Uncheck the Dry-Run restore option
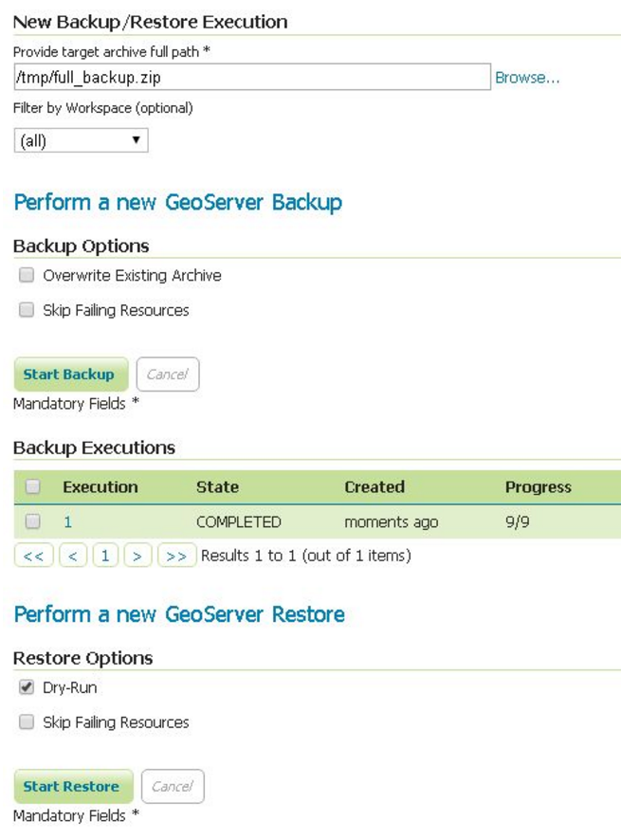Viewport: 639px width, 840px height. (x=27, y=688)
